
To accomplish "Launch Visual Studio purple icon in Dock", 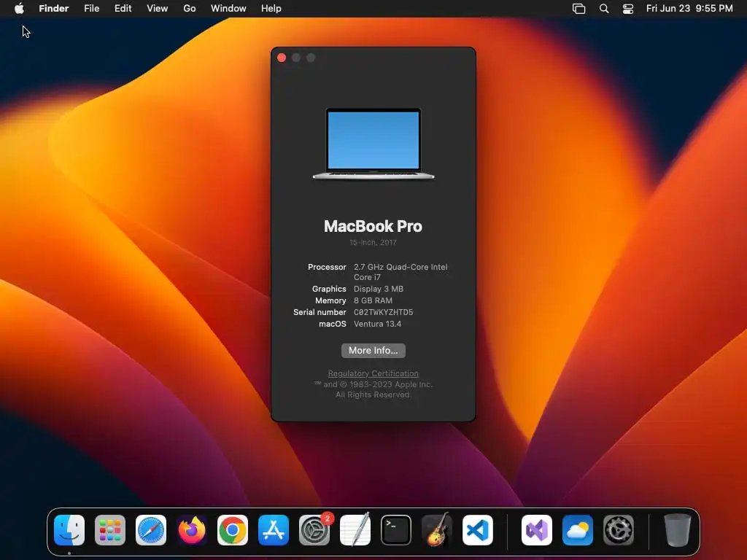I will [537, 530].
